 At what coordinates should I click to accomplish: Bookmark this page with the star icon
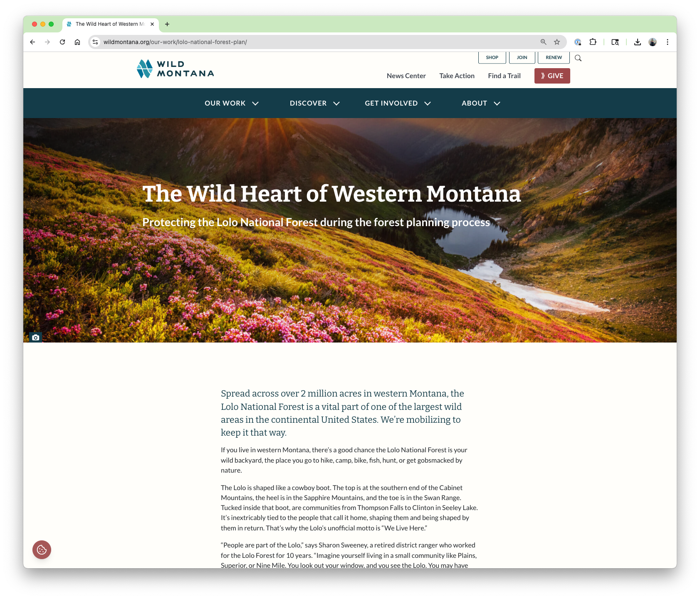(557, 42)
